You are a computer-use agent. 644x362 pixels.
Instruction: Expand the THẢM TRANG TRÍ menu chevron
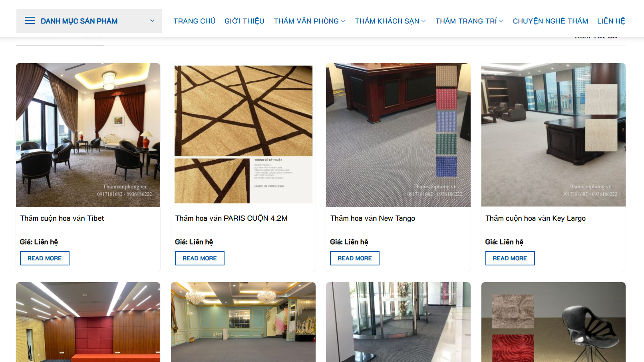[x=501, y=21]
